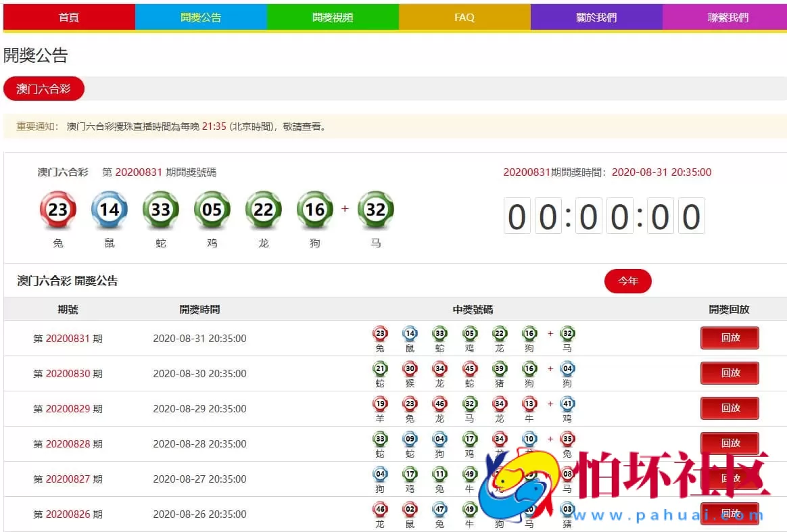
Task: Select ball 16 (狗) before the plus sign
Action: [314, 209]
